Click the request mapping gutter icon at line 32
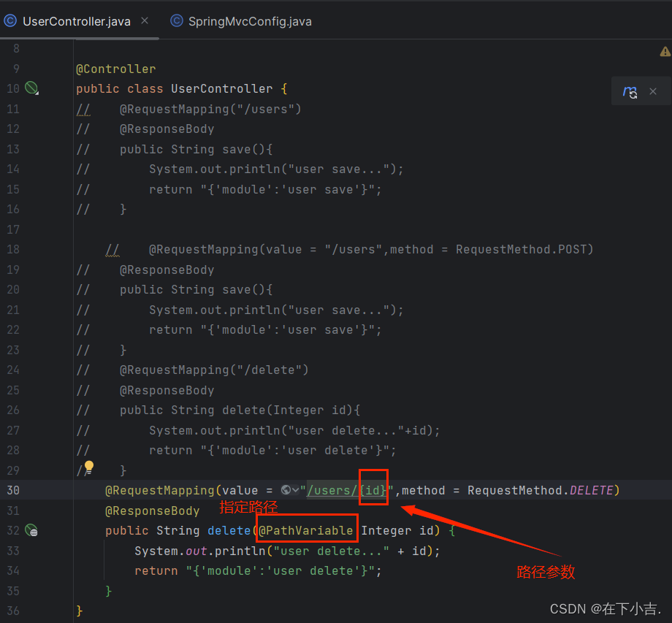 (31, 530)
